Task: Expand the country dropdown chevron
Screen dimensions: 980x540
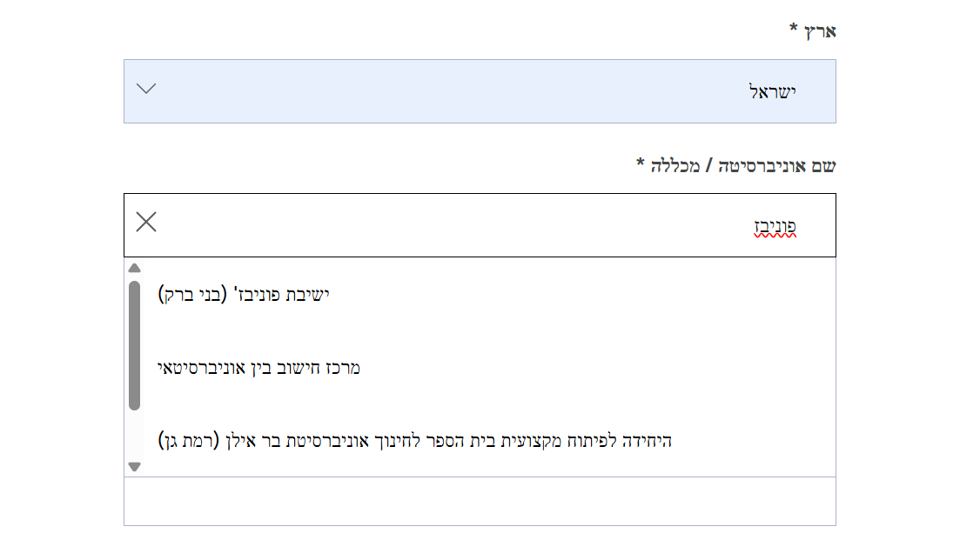Action: [x=146, y=89]
